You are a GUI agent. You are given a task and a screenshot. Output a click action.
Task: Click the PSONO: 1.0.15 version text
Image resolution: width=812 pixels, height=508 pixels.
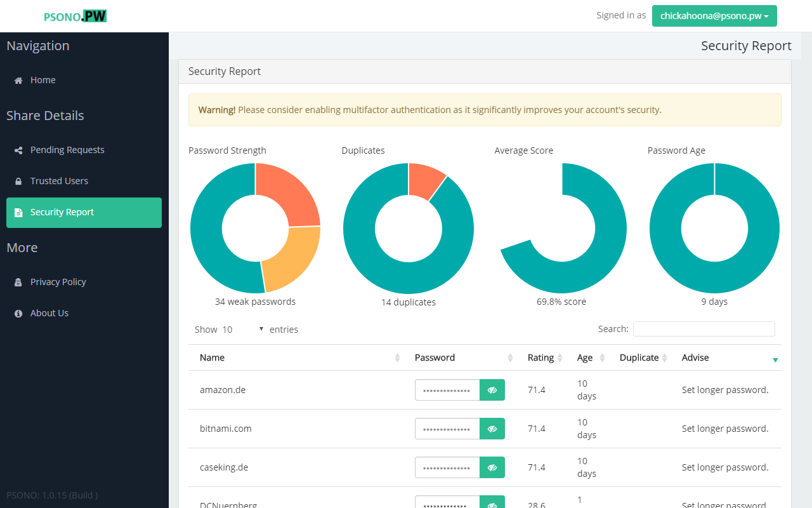52,495
